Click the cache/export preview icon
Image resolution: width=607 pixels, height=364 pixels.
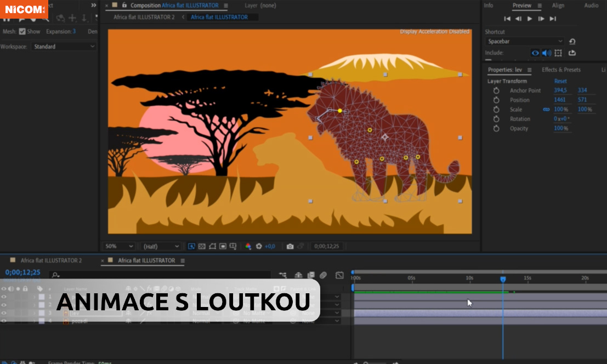[572, 53]
